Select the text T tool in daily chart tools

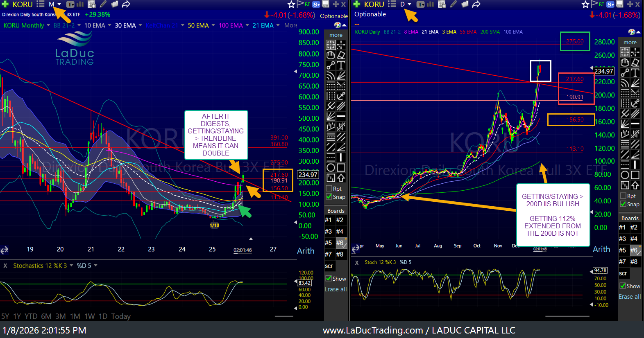click(635, 72)
